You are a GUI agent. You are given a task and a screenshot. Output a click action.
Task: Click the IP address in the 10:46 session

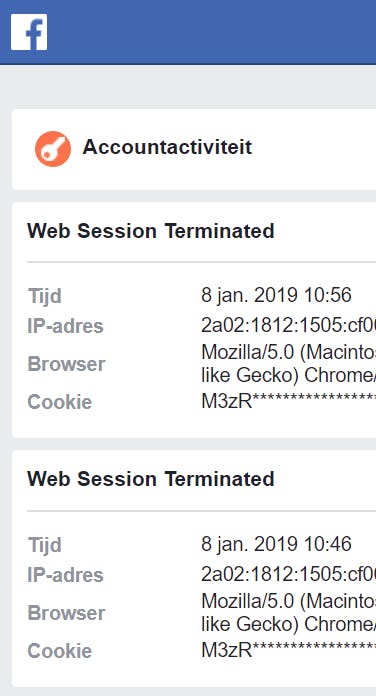pos(289,575)
